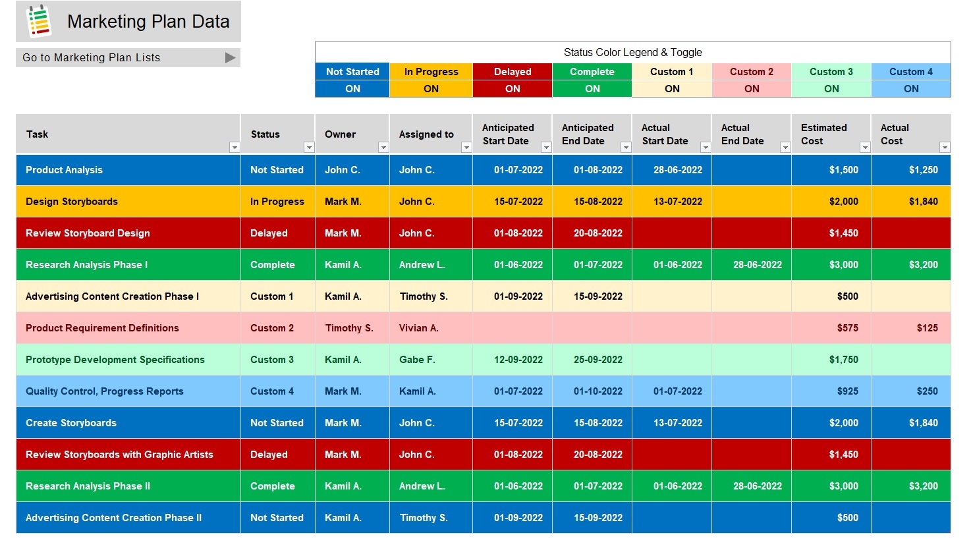Open the Anticipated Start Date filter dropdown
The width and height of the screenshot is (971, 560).
547,147
